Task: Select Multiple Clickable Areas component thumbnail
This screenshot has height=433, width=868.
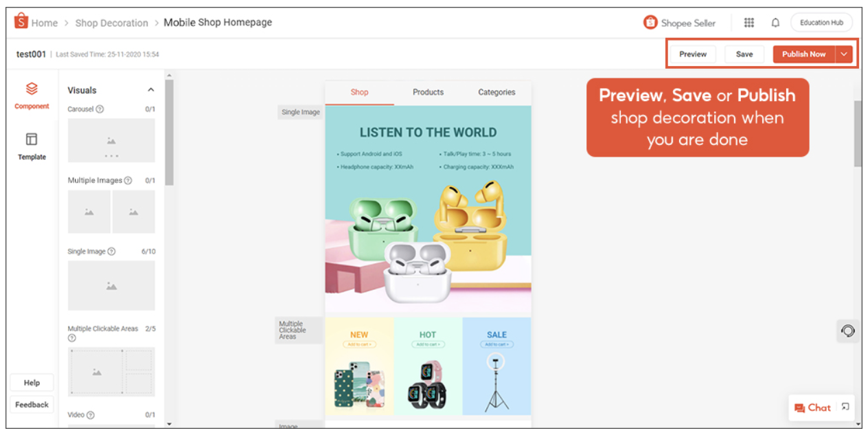Action: pos(111,372)
